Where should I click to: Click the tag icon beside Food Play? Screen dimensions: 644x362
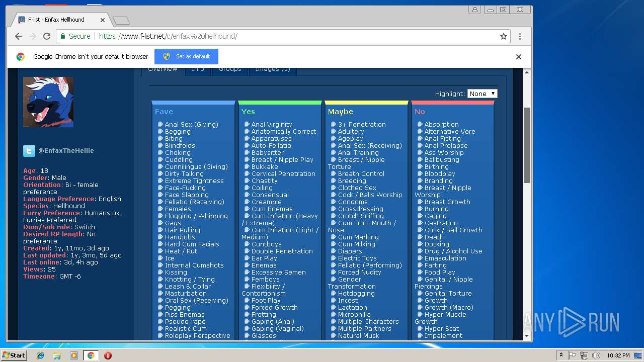(x=420, y=272)
